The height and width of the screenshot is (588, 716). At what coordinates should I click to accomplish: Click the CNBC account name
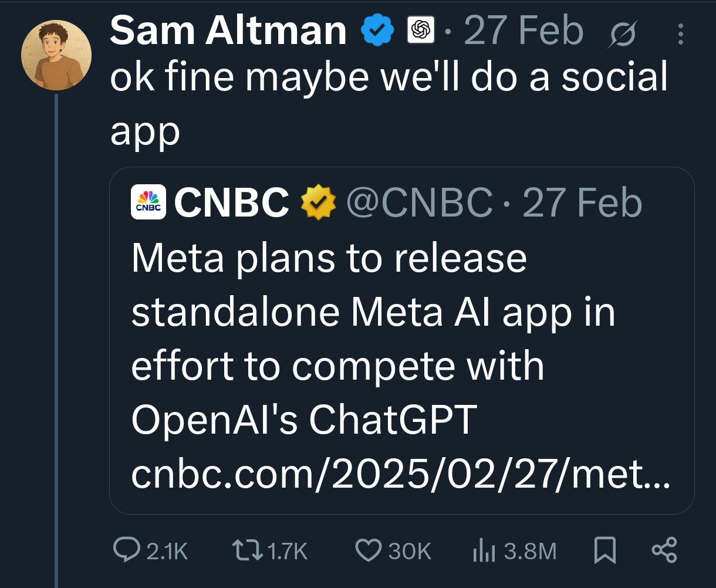click(231, 202)
